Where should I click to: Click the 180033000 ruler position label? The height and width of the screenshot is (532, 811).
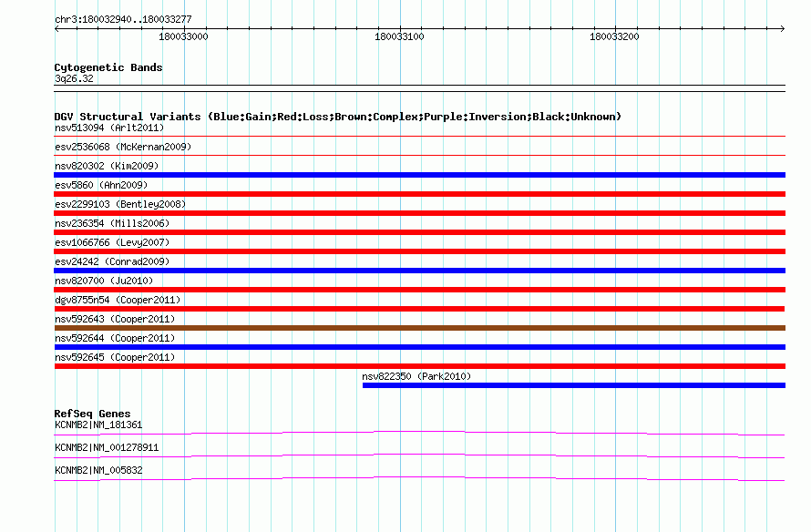[x=183, y=36]
